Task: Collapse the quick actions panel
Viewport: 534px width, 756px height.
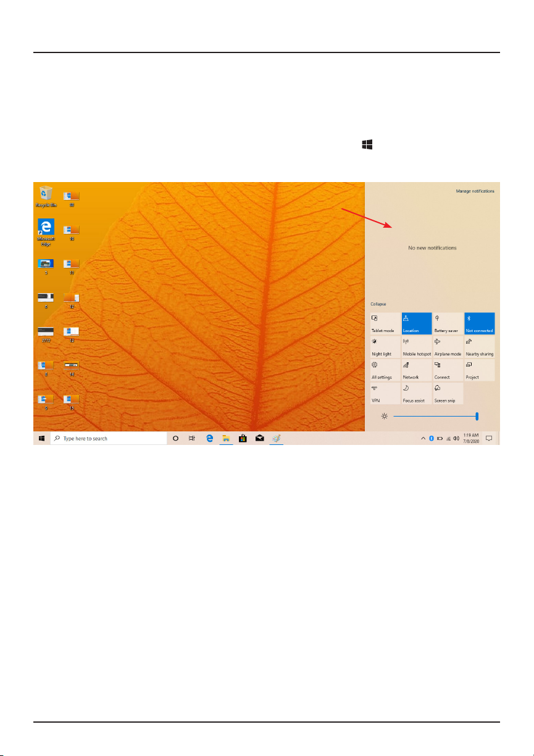Action: coord(378,304)
